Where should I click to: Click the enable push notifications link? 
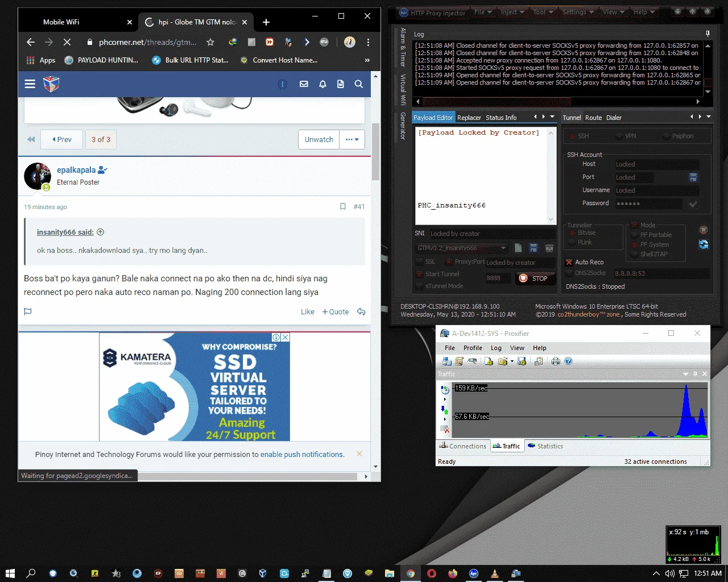point(301,455)
